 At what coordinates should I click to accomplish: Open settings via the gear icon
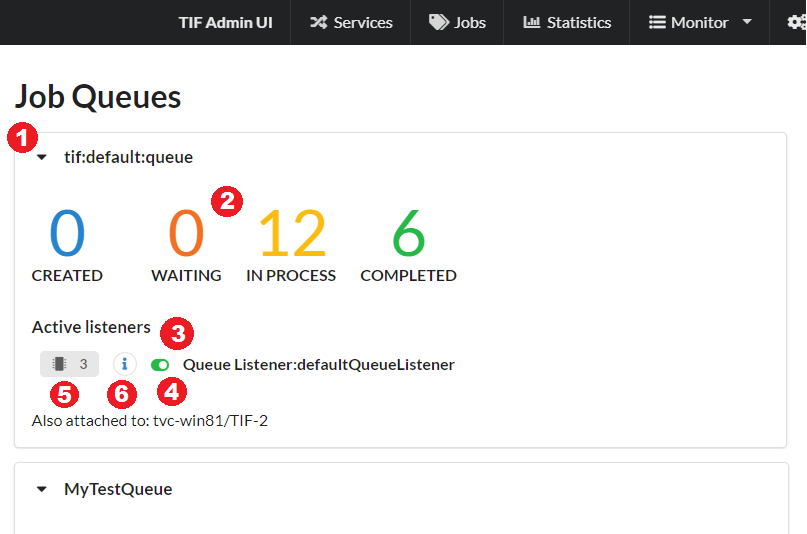796,22
